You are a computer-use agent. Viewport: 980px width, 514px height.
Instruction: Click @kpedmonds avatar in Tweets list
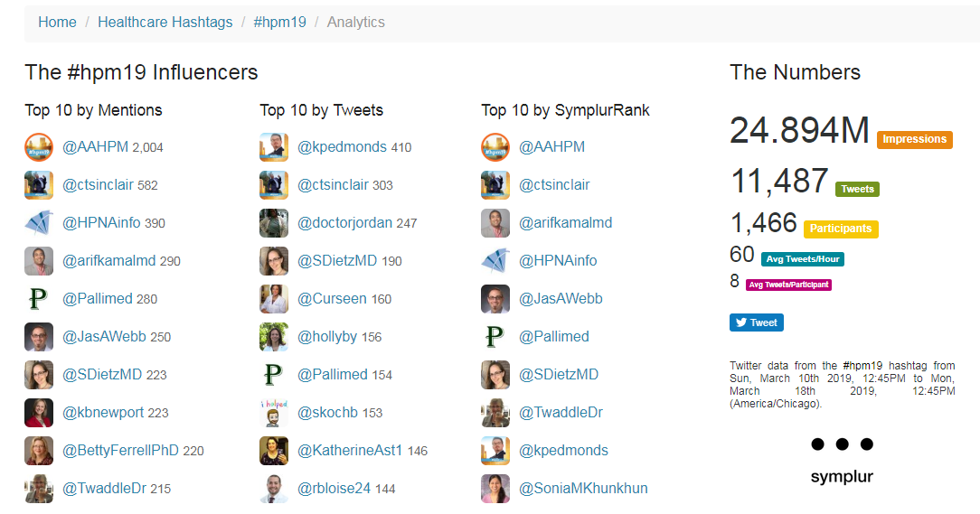click(274, 147)
